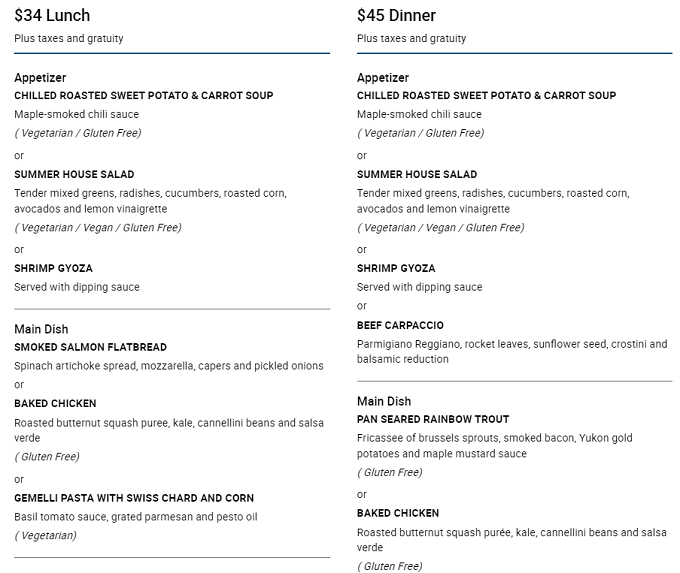Click Dinner Chilled Roasted Sweet Potato soup title
The width and height of the screenshot is (680, 573).
486,95
